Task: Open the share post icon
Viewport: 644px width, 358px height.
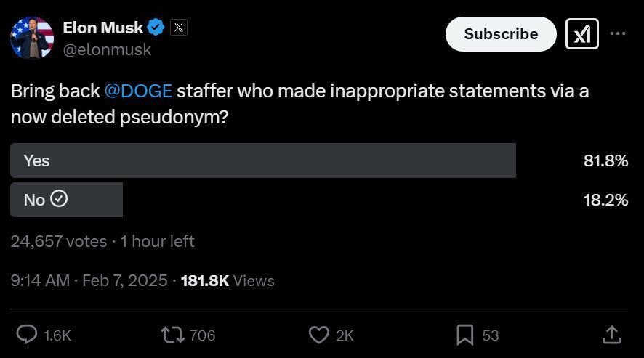Action: [x=611, y=335]
